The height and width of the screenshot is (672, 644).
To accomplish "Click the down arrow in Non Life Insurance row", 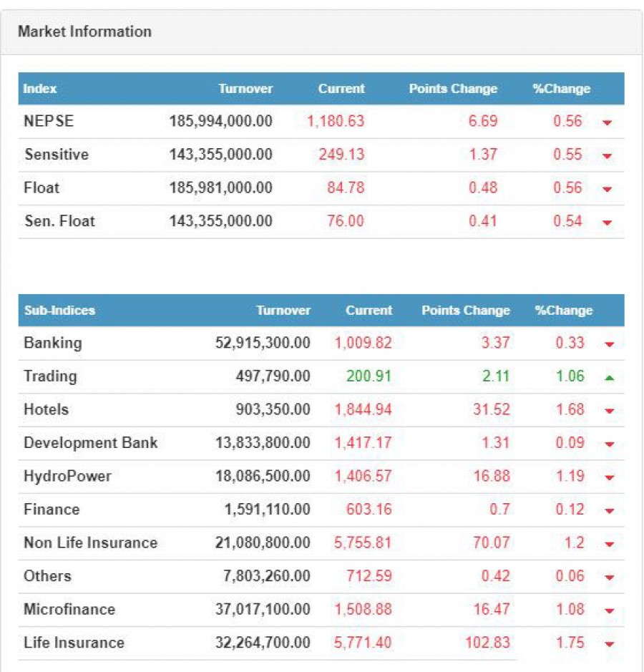I will click(609, 544).
